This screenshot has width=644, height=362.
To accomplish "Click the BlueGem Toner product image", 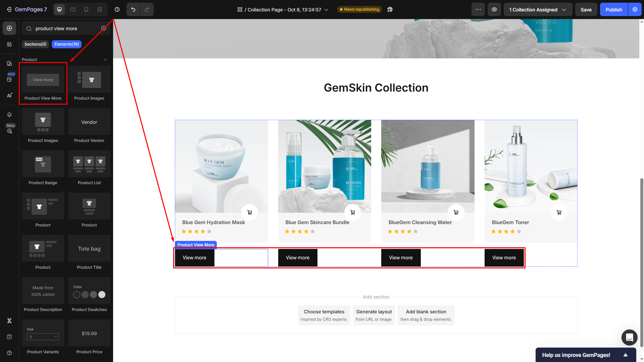I will tap(531, 166).
